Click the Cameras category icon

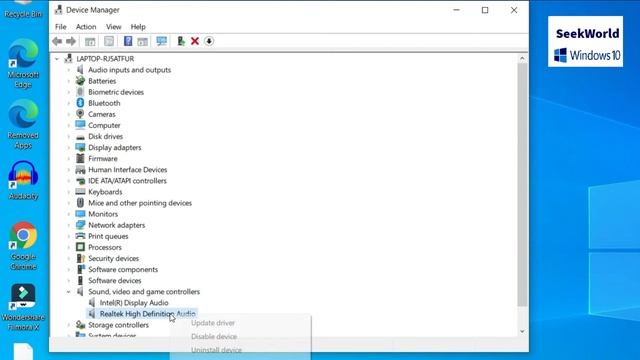(80, 114)
